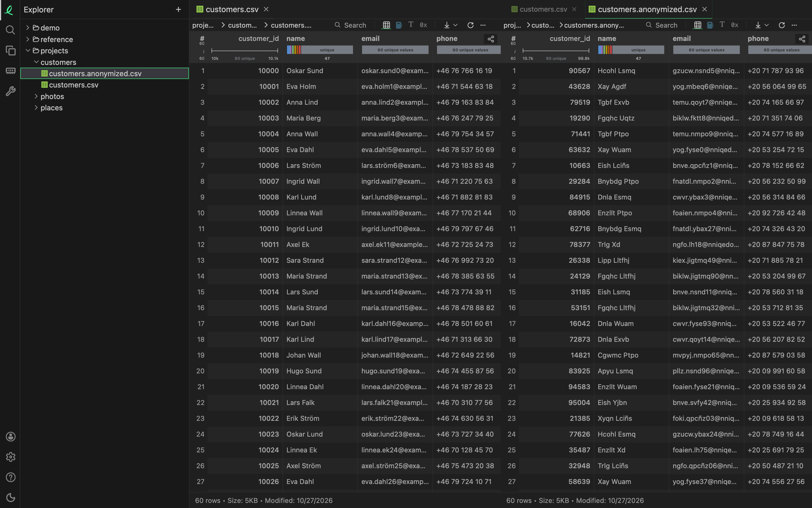
Task: Select table view in the right pane toolbar
Action: (698, 25)
